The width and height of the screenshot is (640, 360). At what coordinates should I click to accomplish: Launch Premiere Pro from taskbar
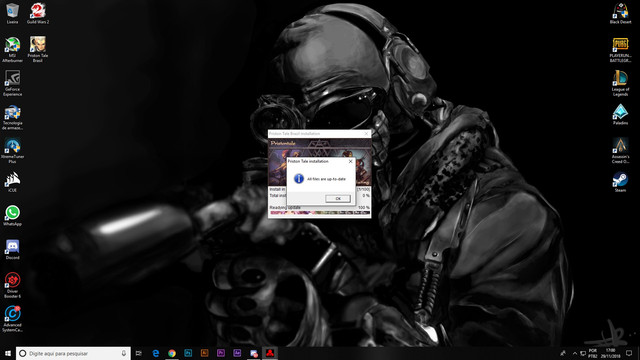(221, 353)
